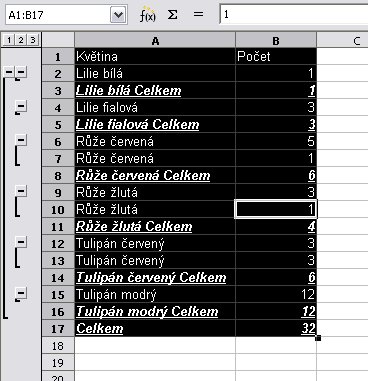Collapse the Lilie fialová group at row 4
This screenshot has height=381, width=368.
[x=21, y=107]
